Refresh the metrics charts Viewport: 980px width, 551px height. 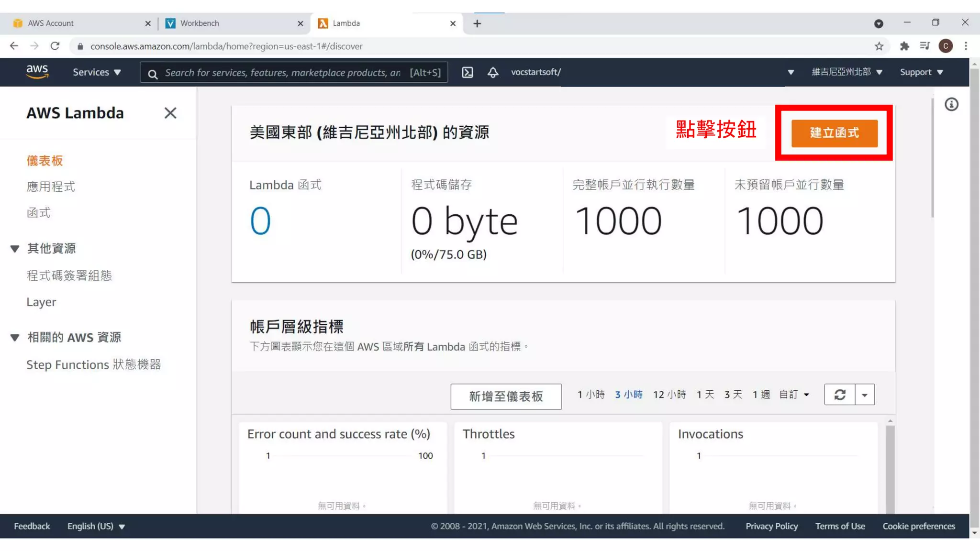point(839,395)
